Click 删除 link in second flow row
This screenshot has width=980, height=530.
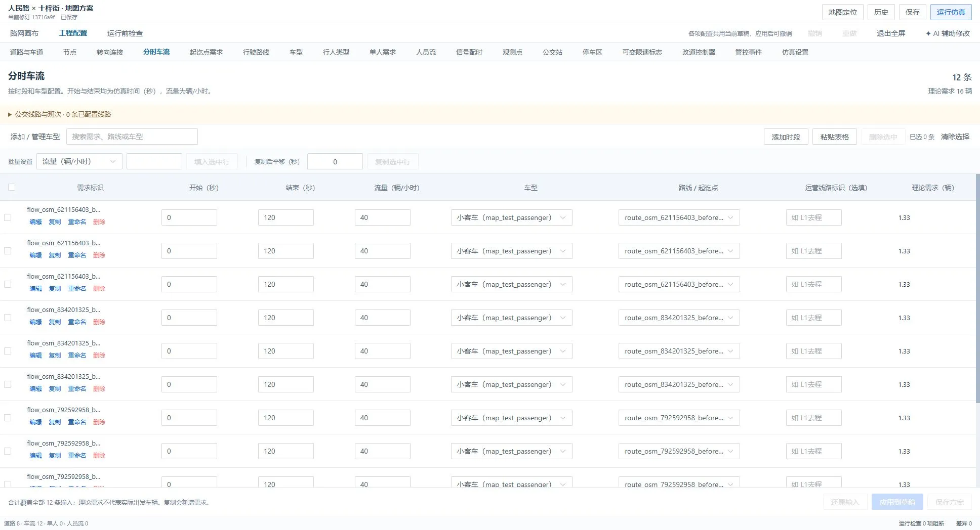pos(99,255)
